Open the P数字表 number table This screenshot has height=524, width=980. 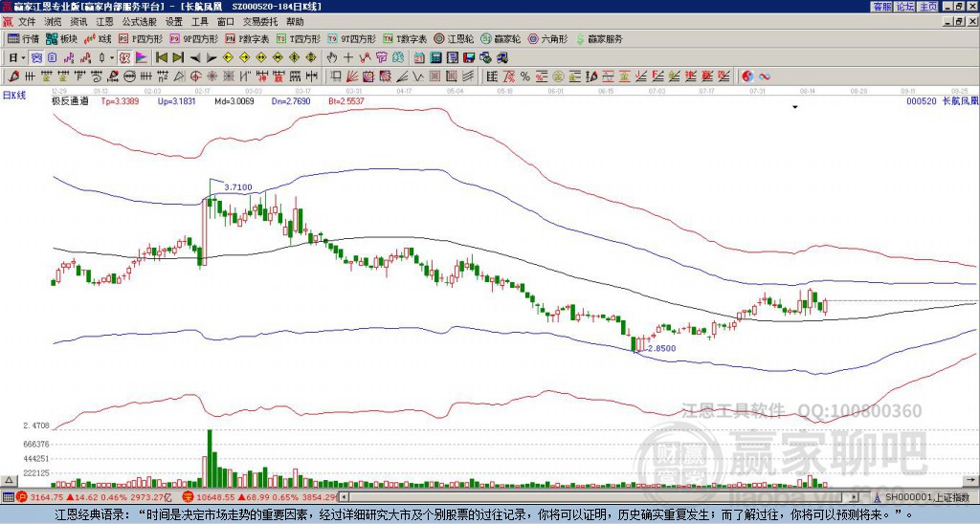pyautogui.click(x=247, y=38)
